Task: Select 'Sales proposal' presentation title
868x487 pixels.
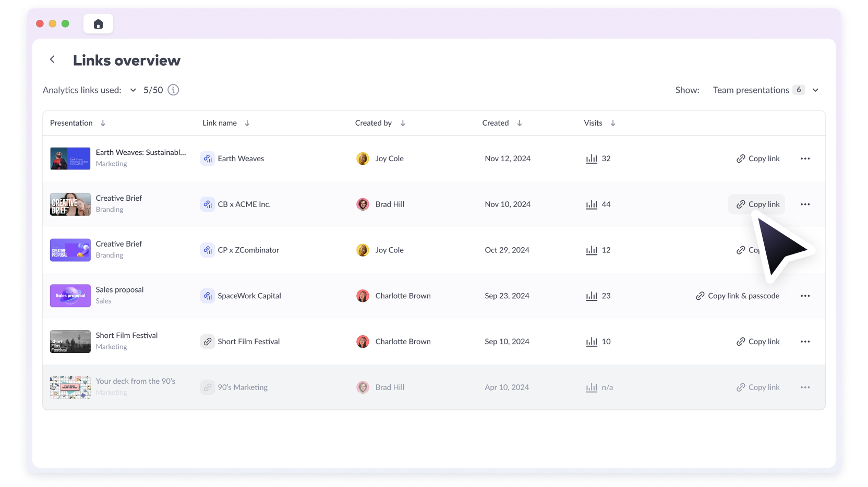Action: pyautogui.click(x=119, y=290)
